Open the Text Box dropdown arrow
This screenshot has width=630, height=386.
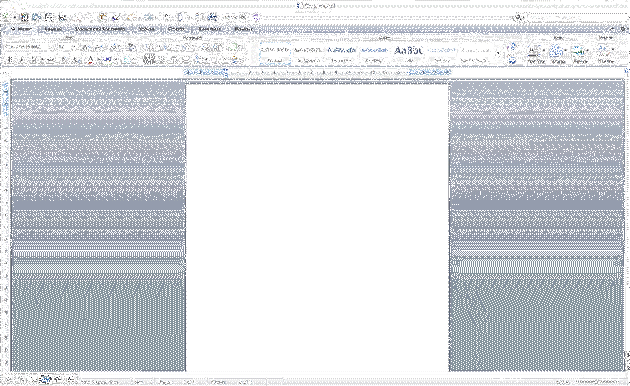pyautogui.click(x=544, y=51)
